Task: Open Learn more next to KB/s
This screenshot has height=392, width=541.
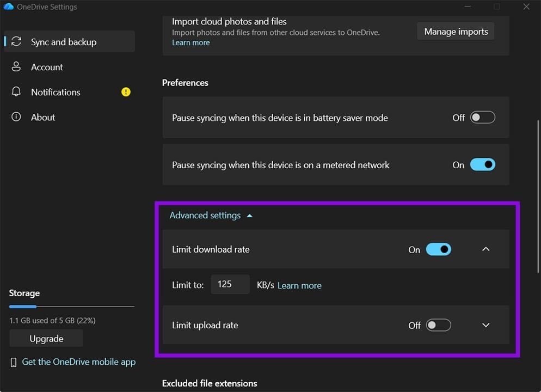Action: point(299,285)
